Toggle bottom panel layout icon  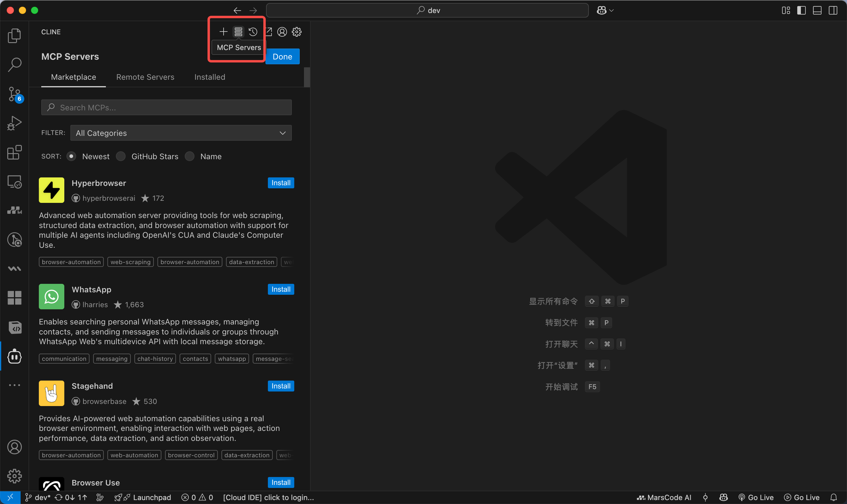[x=817, y=11]
